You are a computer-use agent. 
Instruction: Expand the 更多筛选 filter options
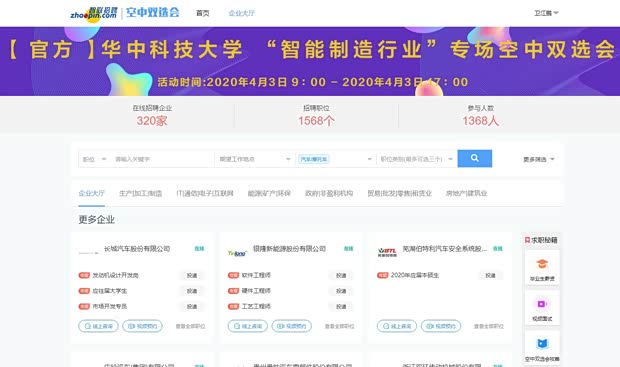(539, 159)
